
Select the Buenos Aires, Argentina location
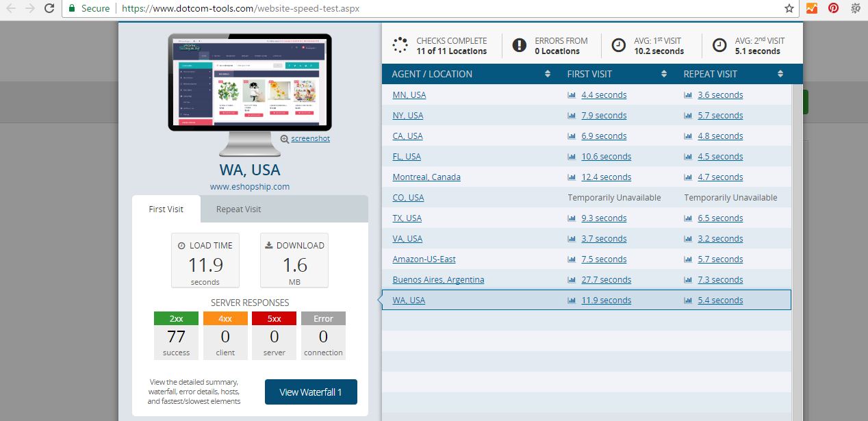click(x=438, y=280)
